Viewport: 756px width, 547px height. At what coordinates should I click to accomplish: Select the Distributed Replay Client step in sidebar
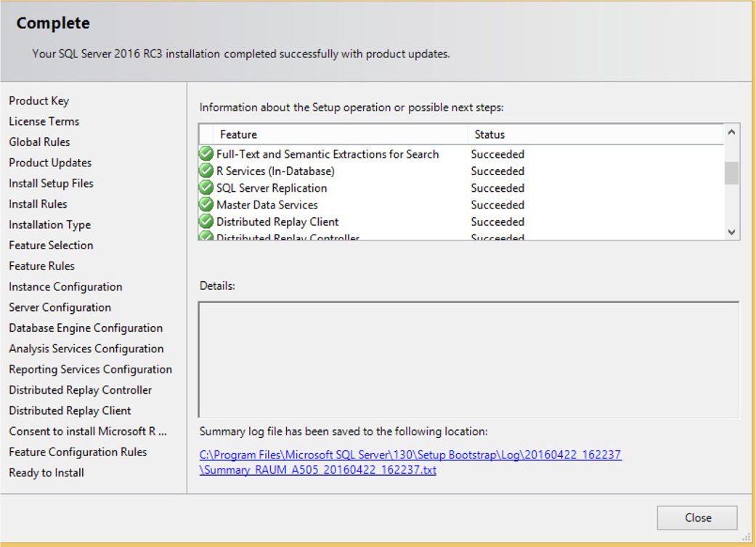70,411
